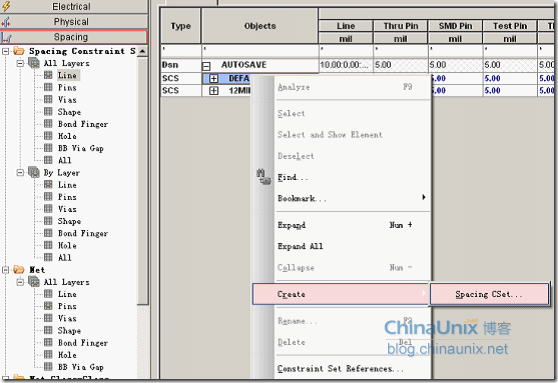
Task: Collapse the Net folder node
Action: click(5, 270)
